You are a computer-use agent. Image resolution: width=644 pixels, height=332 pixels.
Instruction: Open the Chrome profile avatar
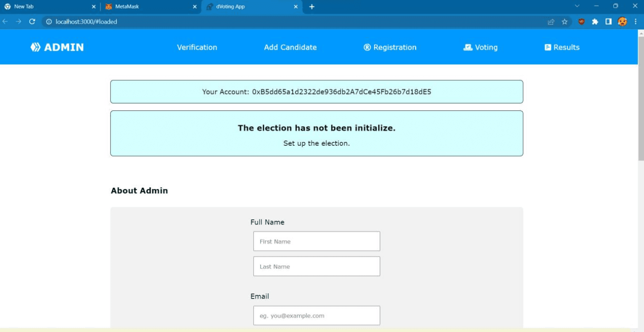pos(622,21)
